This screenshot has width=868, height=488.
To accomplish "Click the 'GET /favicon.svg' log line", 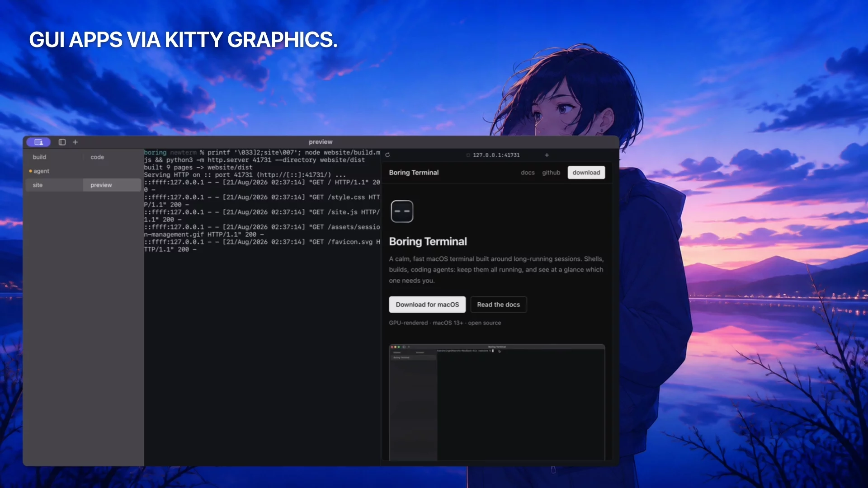I will click(262, 245).
